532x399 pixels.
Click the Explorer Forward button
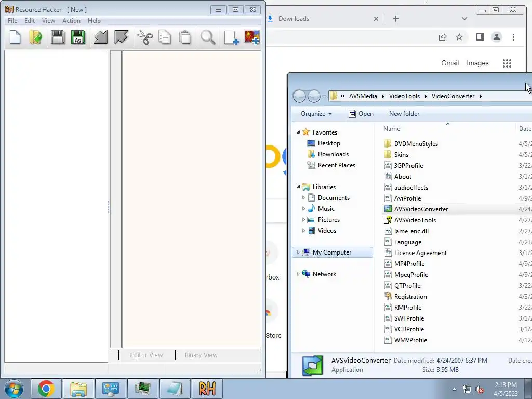(313, 96)
